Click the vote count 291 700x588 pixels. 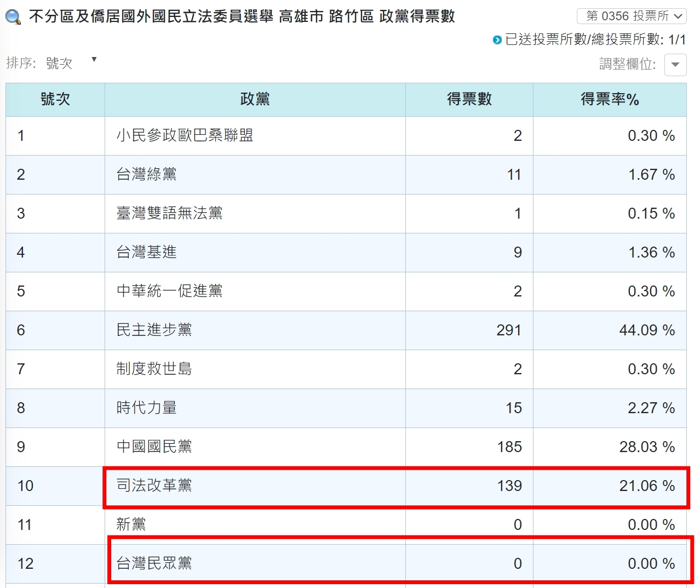[509, 330]
